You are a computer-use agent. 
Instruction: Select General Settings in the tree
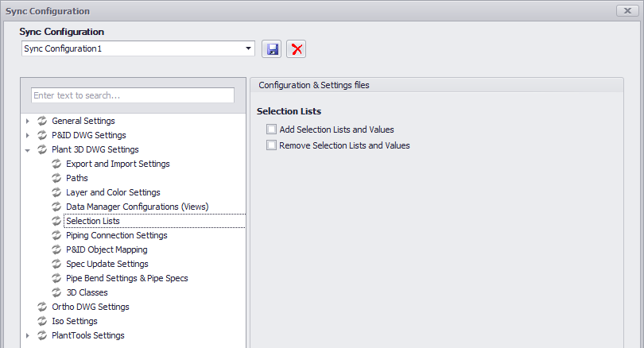(83, 121)
